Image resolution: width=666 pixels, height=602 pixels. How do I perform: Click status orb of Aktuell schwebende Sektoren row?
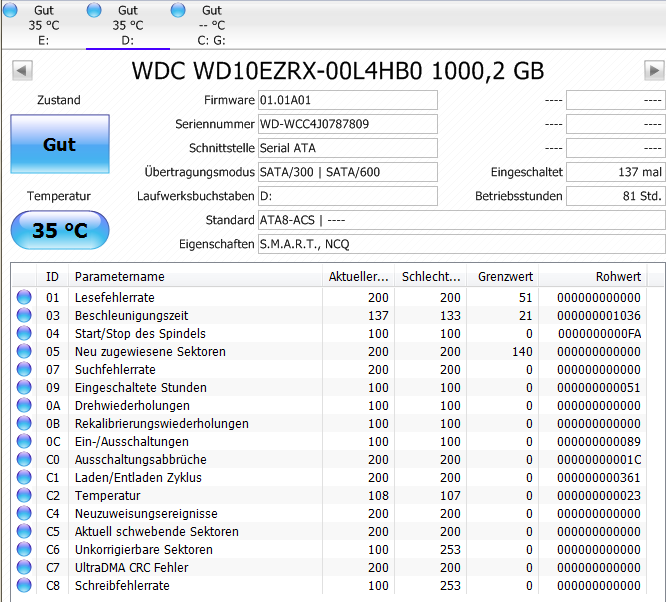click(x=24, y=531)
